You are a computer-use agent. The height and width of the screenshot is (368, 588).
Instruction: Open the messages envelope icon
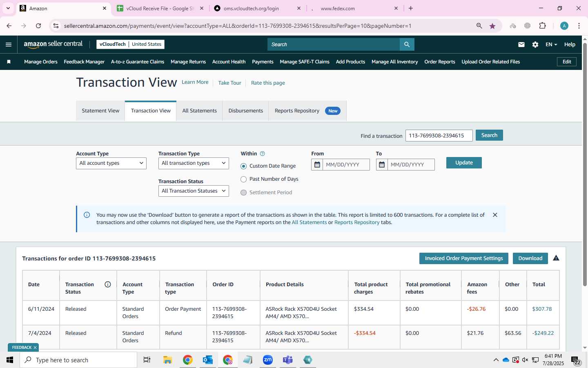click(x=521, y=45)
